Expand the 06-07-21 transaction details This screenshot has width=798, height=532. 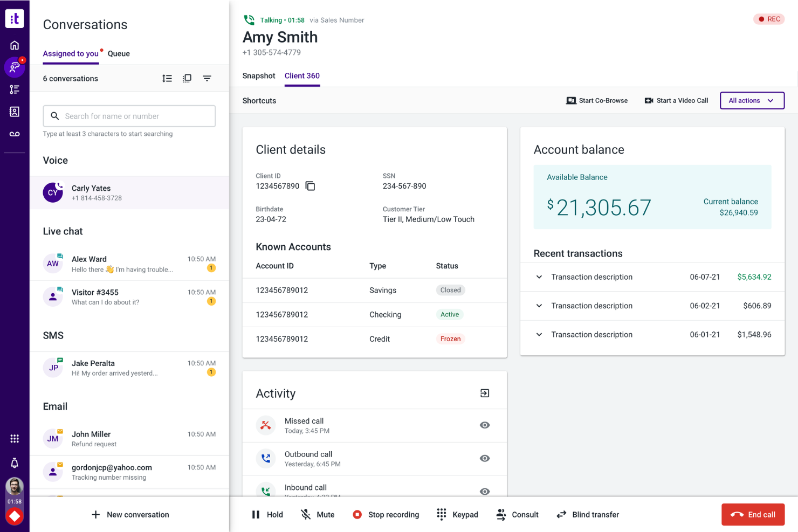(539, 277)
